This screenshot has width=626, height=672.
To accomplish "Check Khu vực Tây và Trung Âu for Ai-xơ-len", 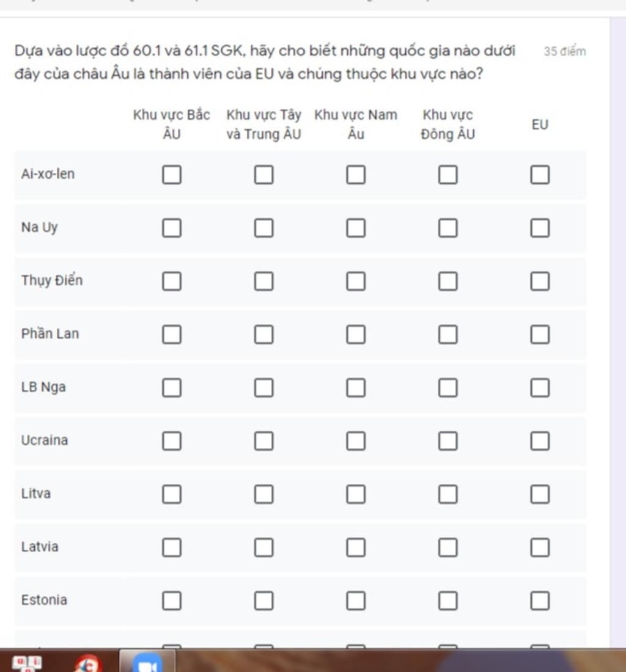I will coord(263,175).
